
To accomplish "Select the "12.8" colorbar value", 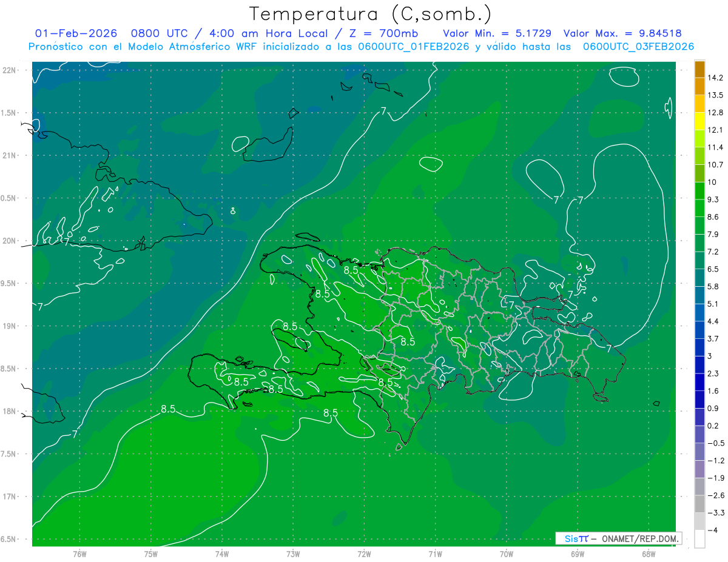I will (x=715, y=113).
